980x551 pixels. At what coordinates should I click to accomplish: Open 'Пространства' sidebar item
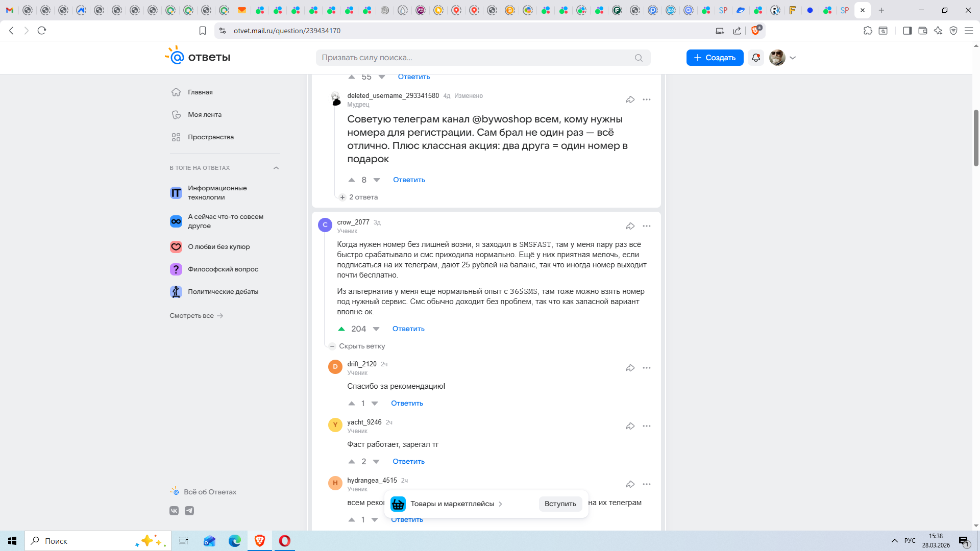pos(210,137)
